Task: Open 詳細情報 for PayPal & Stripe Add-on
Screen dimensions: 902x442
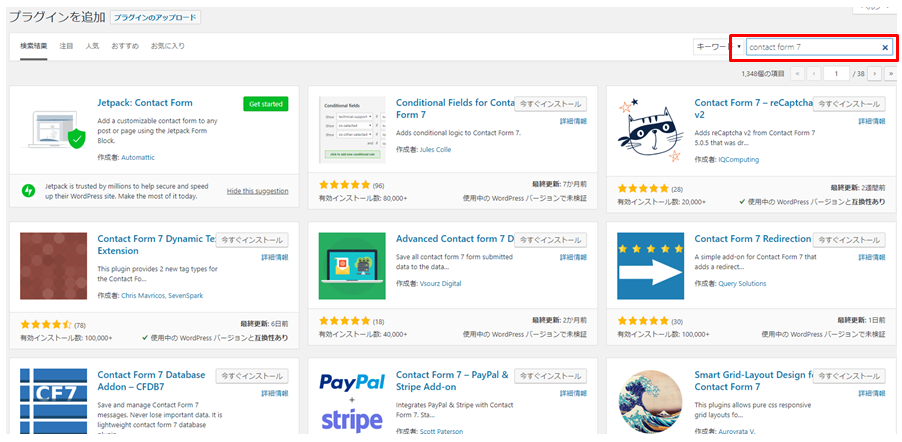Action: tap(574, 393)
